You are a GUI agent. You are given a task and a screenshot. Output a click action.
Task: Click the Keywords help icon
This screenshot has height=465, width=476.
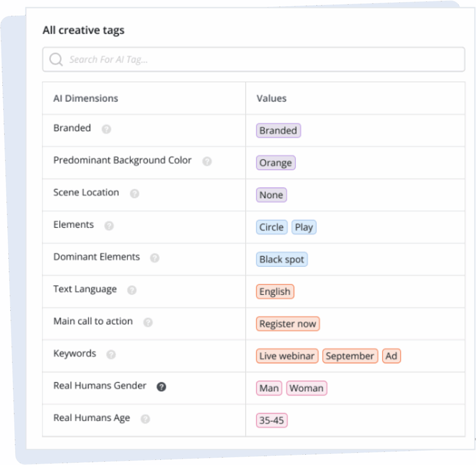click(x=111, y=355)
